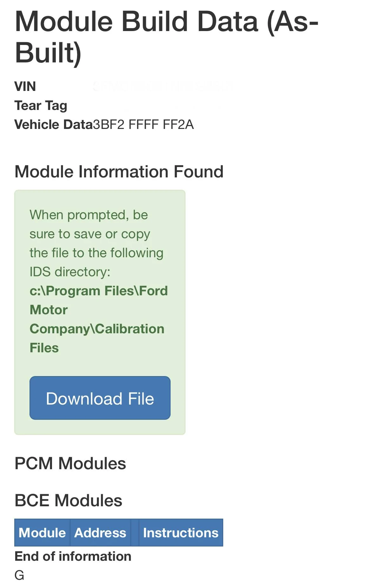Click the 'When prompted, be' text line
The image size is (371, 588).
(89, 215)
